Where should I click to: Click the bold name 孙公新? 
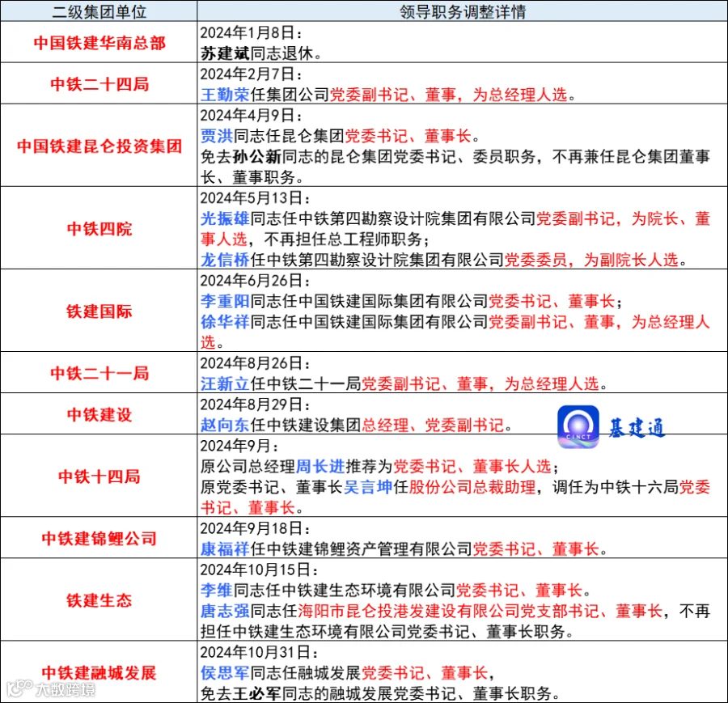257,157
